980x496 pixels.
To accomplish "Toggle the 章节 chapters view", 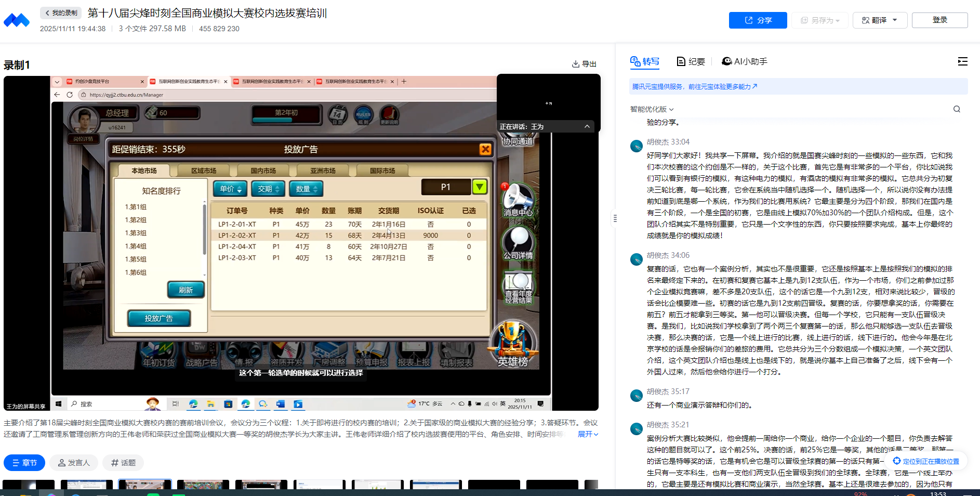I will (24, 463).
